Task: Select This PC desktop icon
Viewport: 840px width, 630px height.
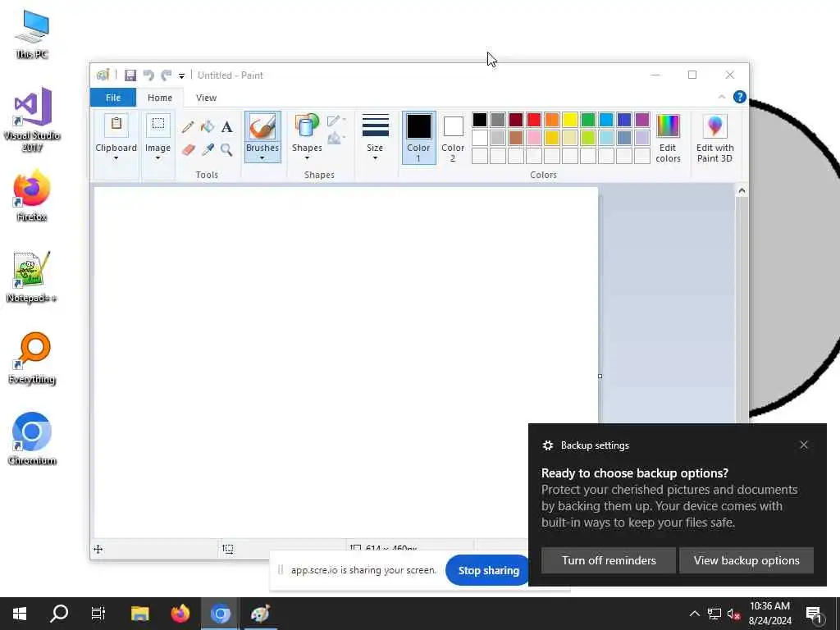Action: (32, 34)
